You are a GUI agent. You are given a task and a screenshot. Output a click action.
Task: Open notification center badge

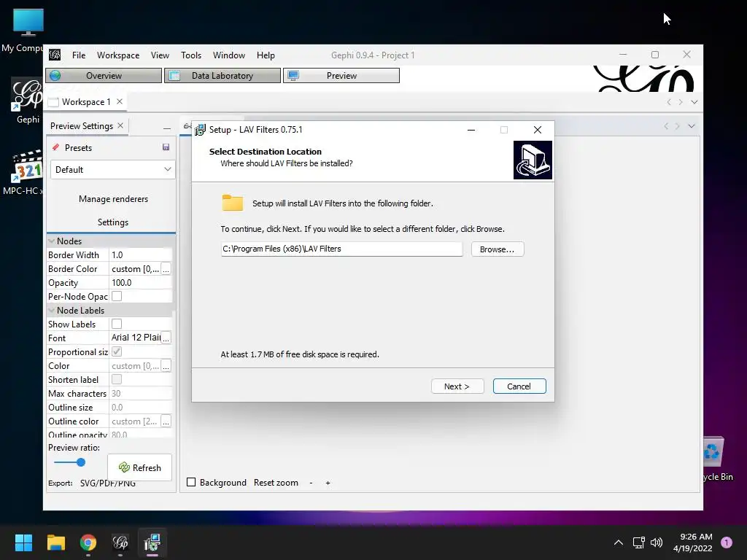[x=727, y=542]
